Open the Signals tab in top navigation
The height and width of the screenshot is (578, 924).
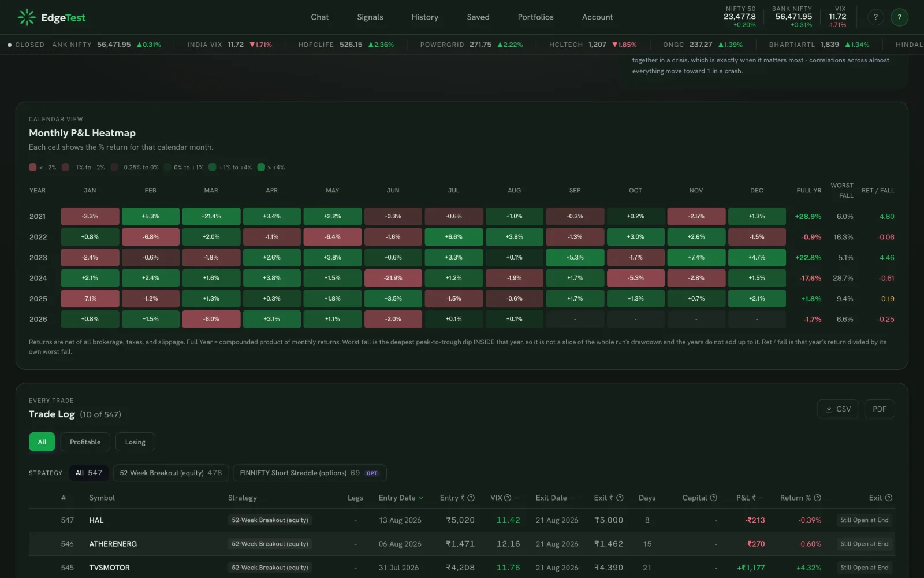point(370,17)
